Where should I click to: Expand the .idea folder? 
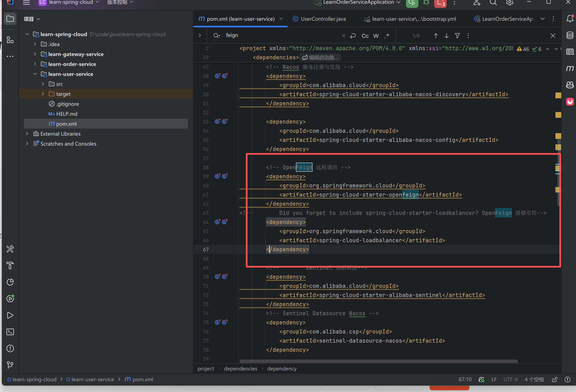point(35,44)
